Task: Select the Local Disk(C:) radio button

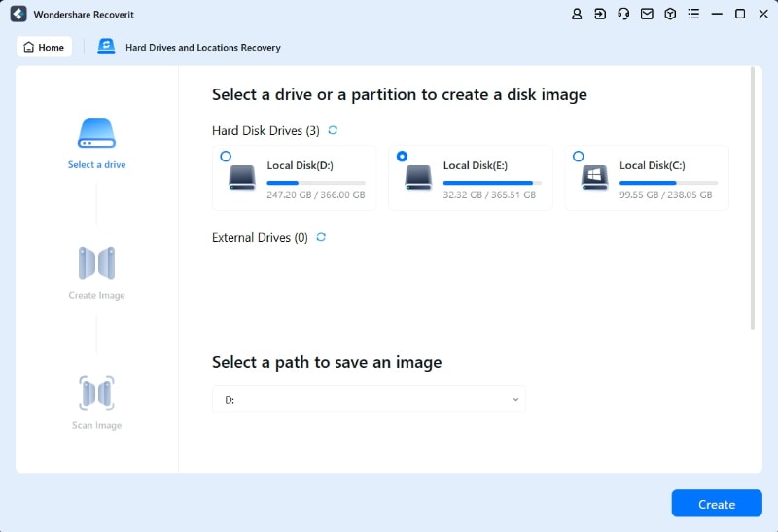Action: tap(578, 157)
